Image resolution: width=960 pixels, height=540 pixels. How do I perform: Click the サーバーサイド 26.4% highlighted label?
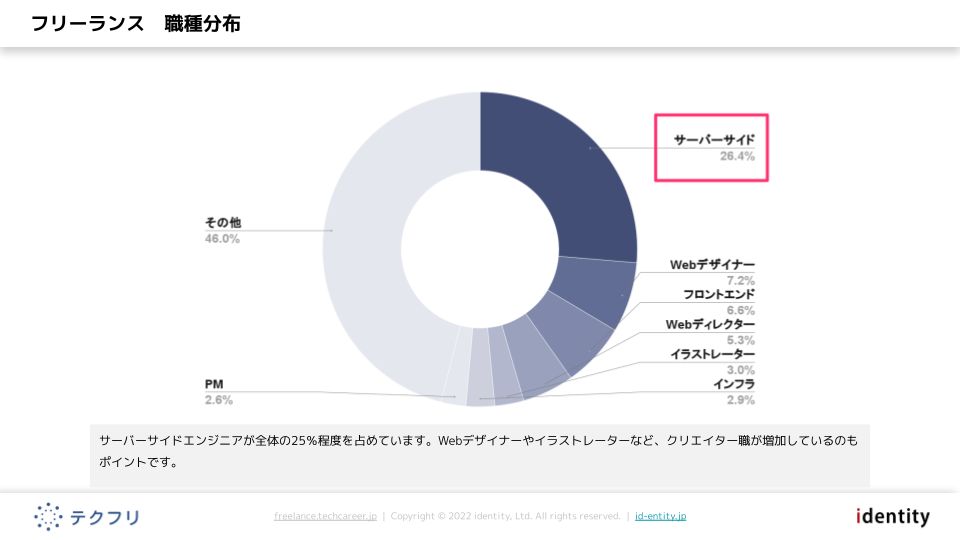(x=712, y=147)
